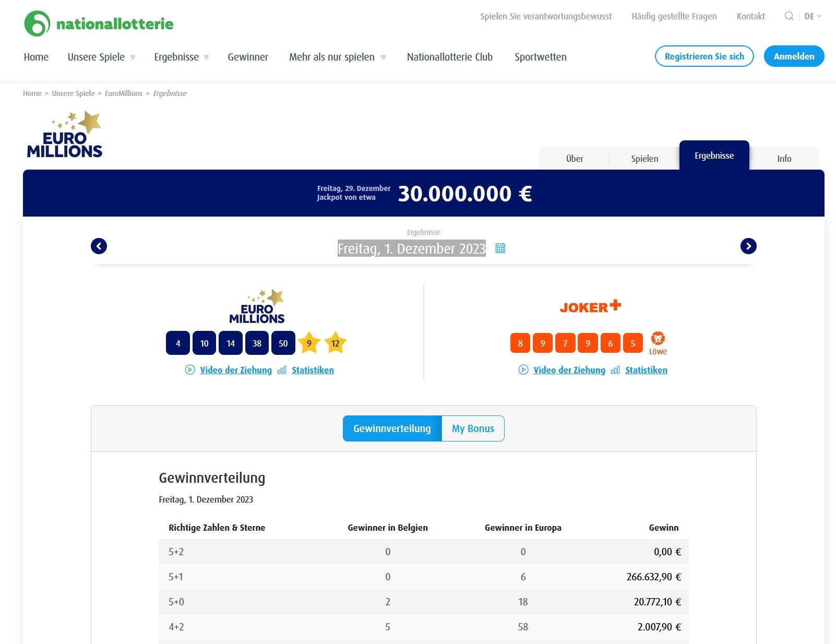Select the Gewinnverteilung toggle
Screen dimensions: 836x644
tap(392, 428)
